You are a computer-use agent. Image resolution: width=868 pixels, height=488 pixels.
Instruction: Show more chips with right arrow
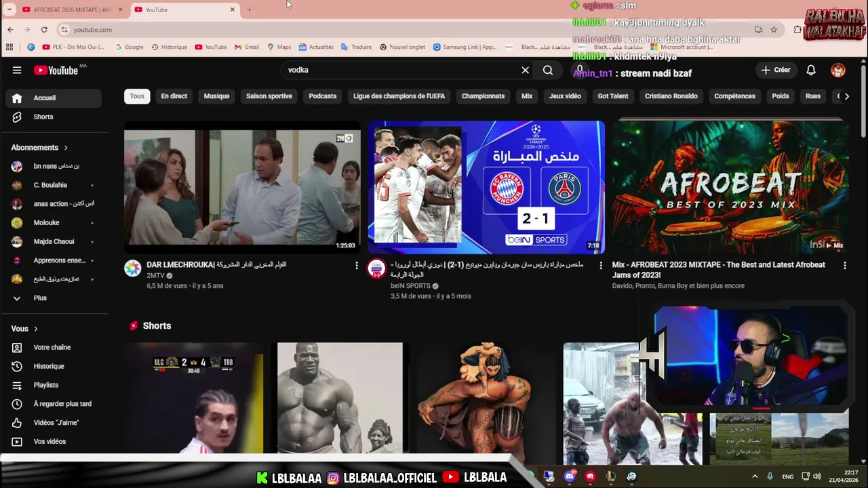coord(846,96)
